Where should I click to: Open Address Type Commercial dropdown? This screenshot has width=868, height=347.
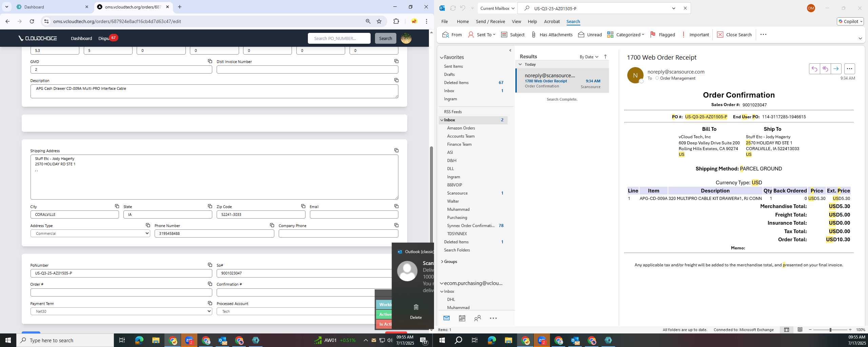90,233
